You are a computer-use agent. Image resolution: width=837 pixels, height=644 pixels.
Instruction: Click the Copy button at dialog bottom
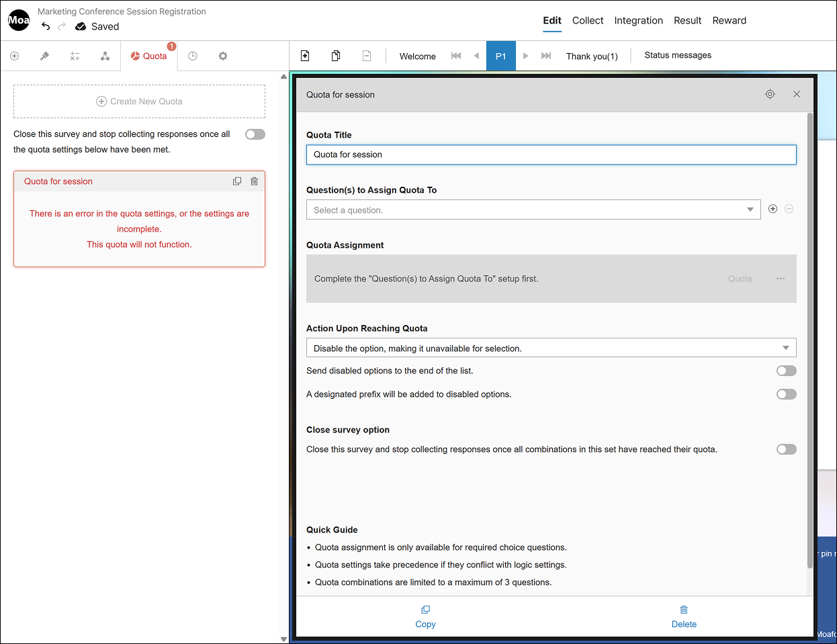pyautogui.click(x=425, y=617)
